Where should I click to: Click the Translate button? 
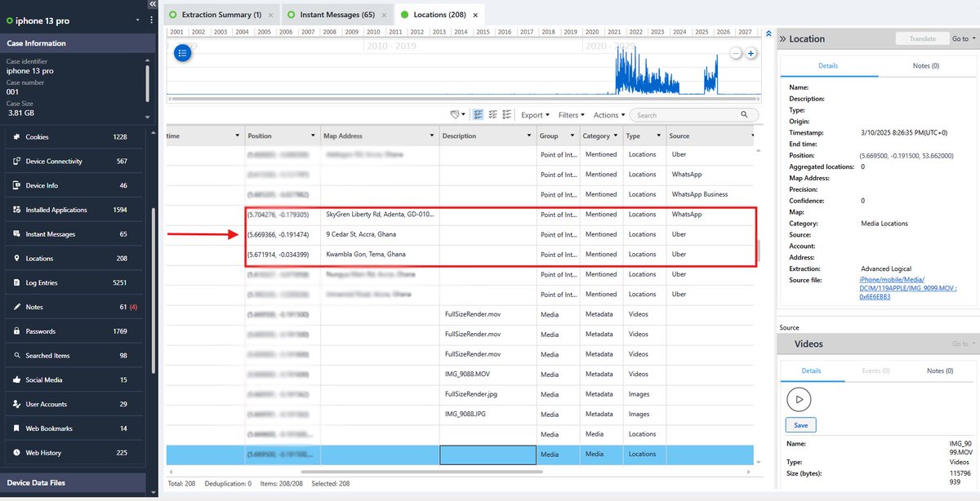(922, 38)
